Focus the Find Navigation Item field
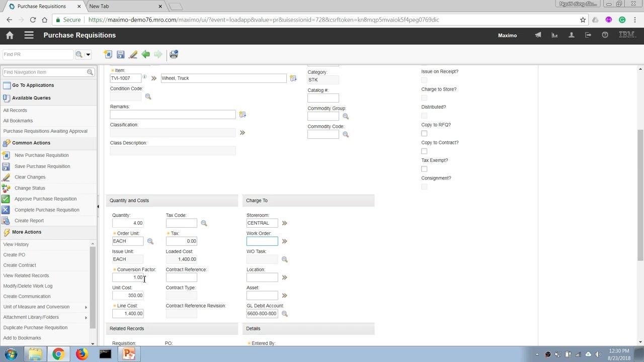644x362 pixels. 44,72
